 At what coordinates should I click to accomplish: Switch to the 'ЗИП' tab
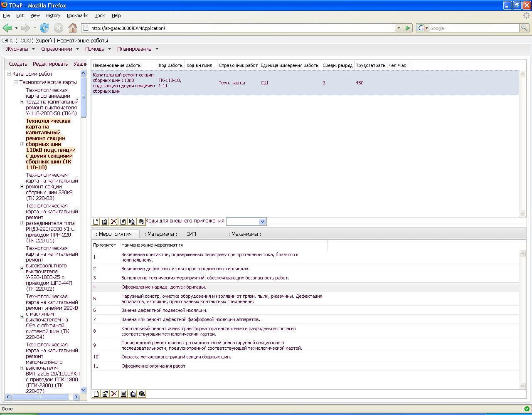click(191, 234)
